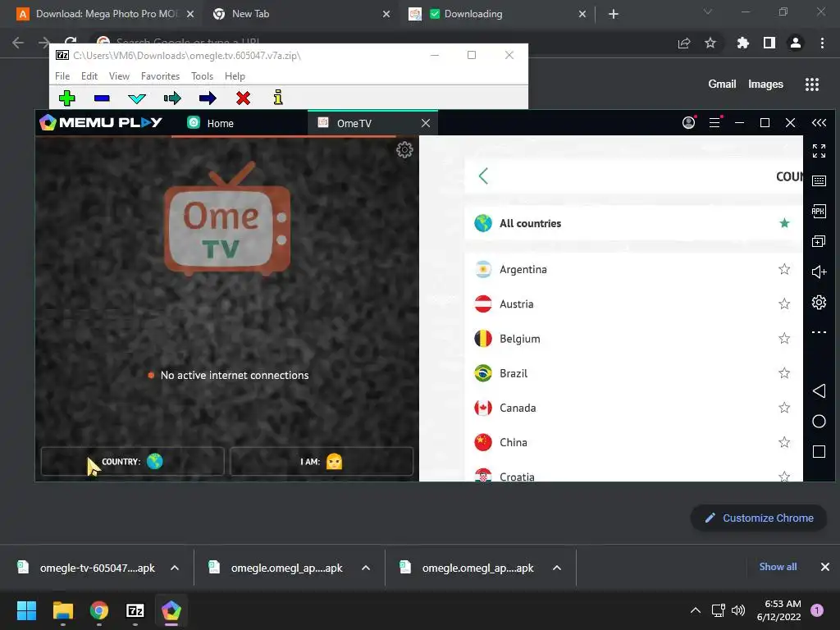The height and width of the screenshot is (630, 840).
Task: Open OmeTV settings gear icon
Action: tap(404, 149)
